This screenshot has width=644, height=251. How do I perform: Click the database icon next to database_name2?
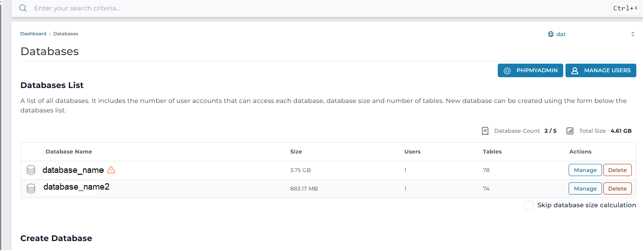click(31, 188)
